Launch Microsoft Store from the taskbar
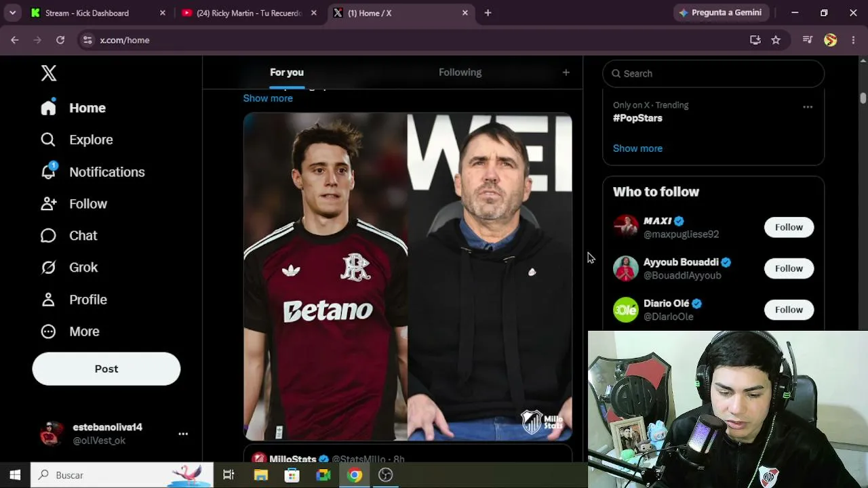Viewport: 868px width, 488px height. tap(292, 475)
